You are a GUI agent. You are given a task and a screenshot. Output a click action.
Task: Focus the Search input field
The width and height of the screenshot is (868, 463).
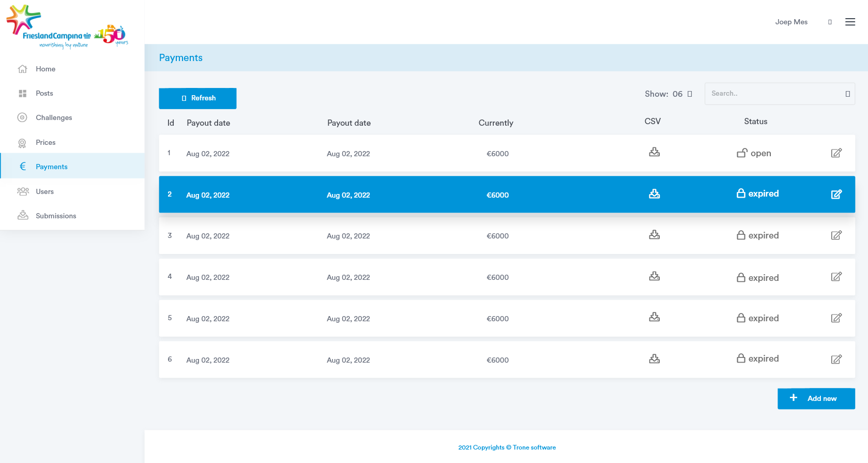click(774, 94)
